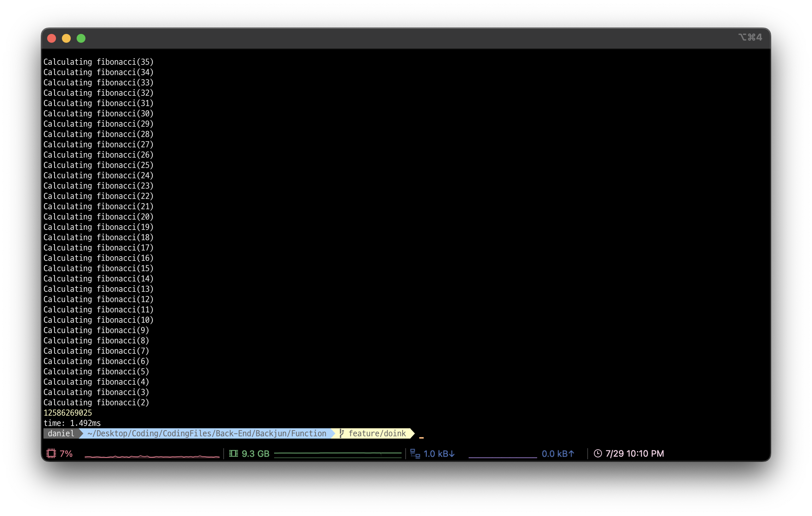Click the yellow minimize window button

coord(66,38)
